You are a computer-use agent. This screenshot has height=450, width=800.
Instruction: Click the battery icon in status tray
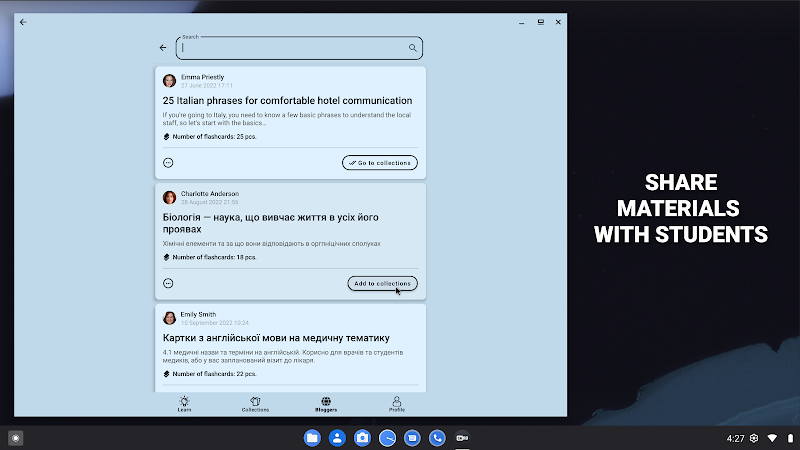point(790,438)
